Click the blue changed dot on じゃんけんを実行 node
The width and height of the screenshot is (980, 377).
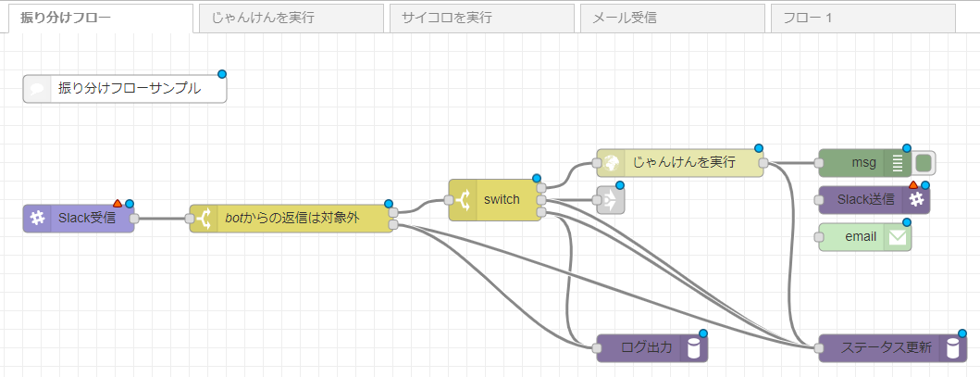(x=759, y=148)
